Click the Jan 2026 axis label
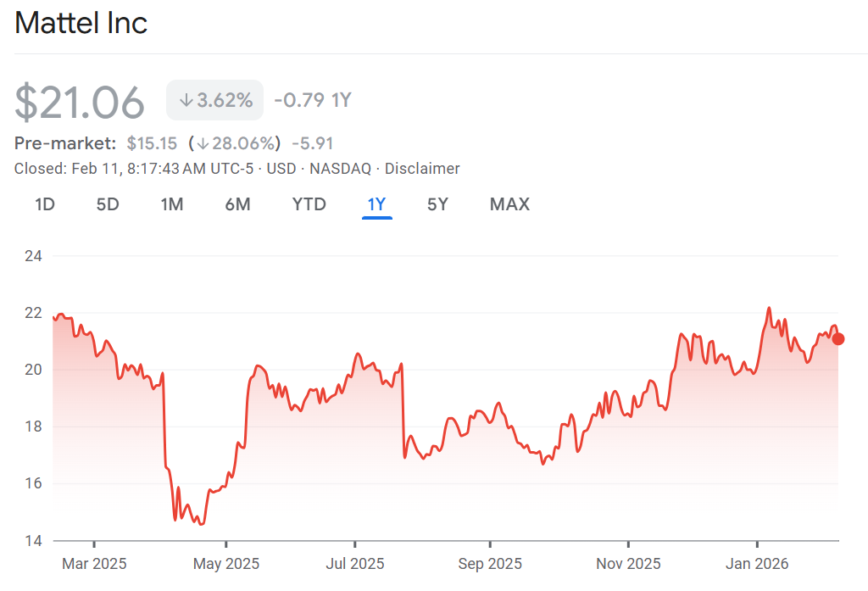Viewport: 868px width, 591px height. click(x=757, y=564)
